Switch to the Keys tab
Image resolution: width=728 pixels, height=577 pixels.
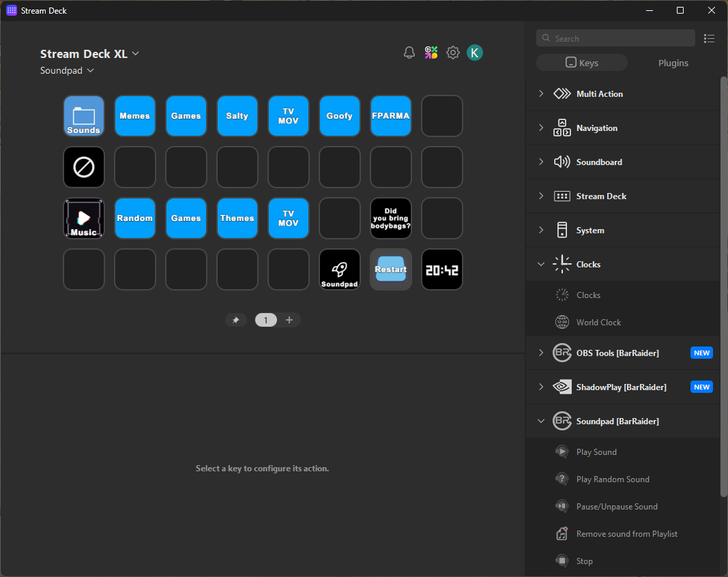coord(582,63)
